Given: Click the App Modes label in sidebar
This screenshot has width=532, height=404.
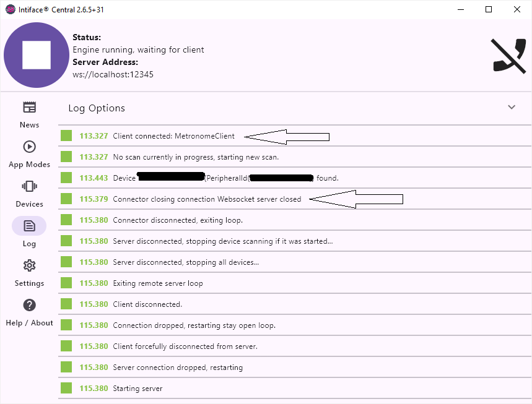Looking at the screenshot, I should [30, 165].
